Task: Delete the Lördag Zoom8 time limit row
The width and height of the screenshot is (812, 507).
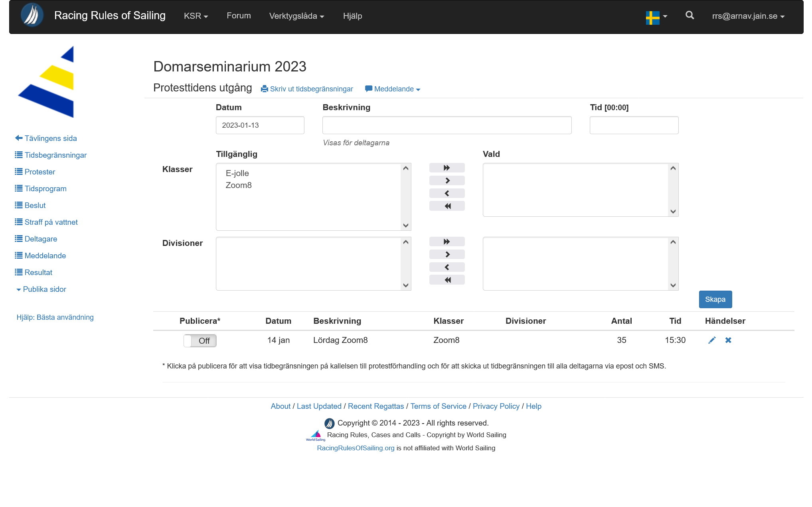Action: pyautogui.click(x=728, y=340)
